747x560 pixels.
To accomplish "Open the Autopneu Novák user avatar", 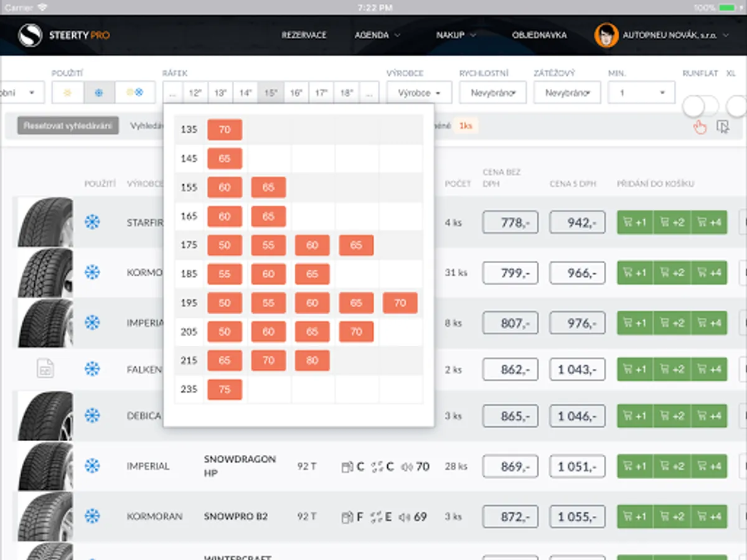I will (606, 35).
